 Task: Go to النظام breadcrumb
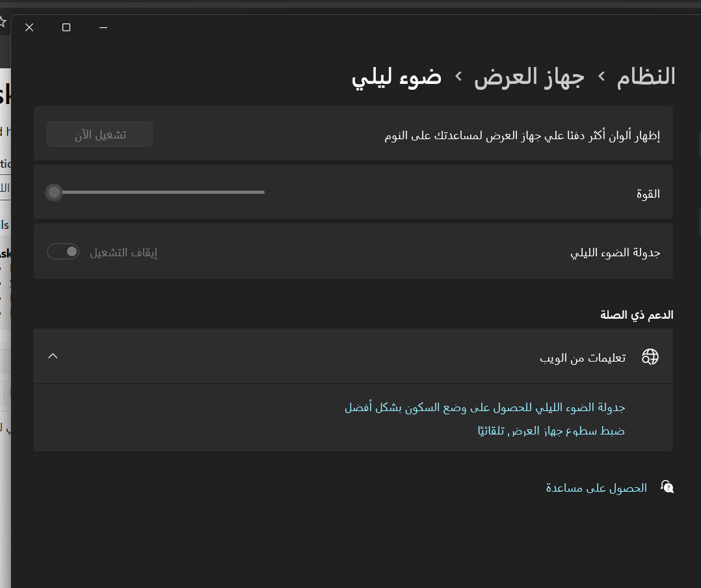click(646, 77)
